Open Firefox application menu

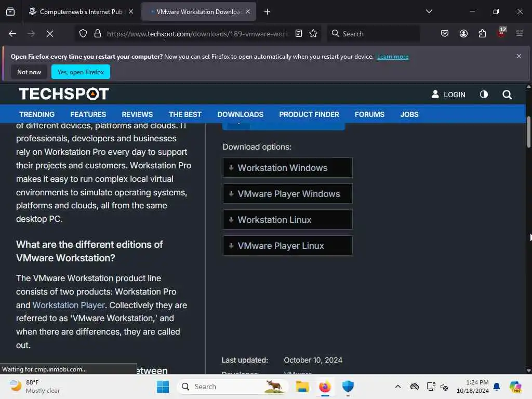(520, 34)
